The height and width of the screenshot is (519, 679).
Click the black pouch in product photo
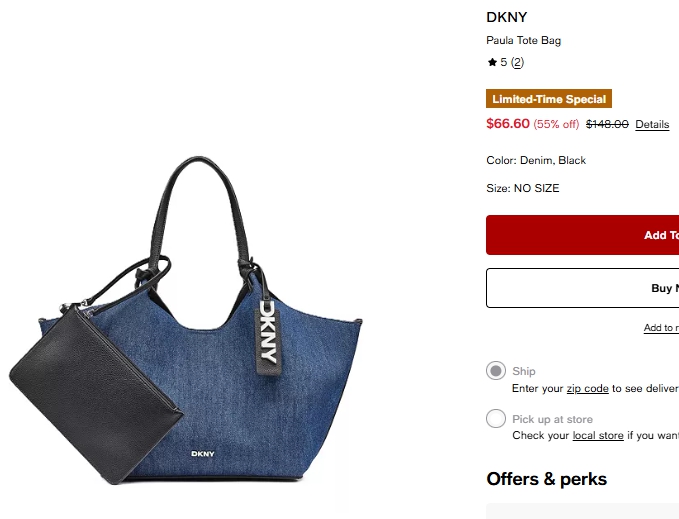pos(96,394)
